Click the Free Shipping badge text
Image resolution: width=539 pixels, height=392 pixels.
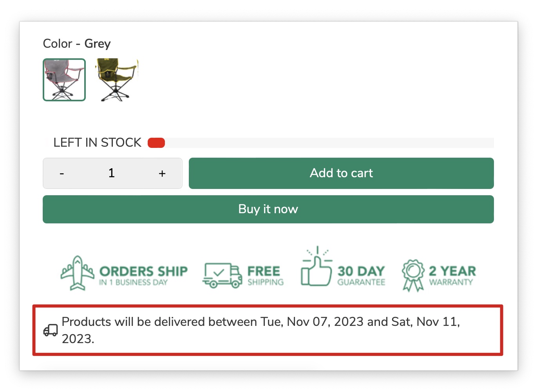(265, 275)
